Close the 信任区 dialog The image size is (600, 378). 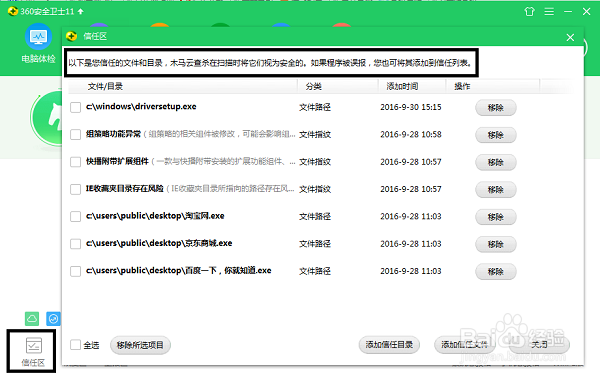[x=570, y=37]
